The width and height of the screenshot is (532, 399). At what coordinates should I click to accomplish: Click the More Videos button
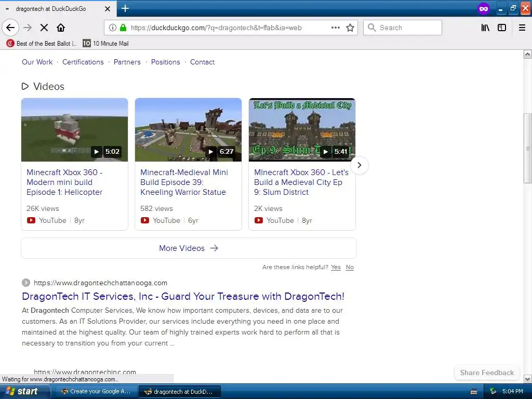tap(189, 248)
